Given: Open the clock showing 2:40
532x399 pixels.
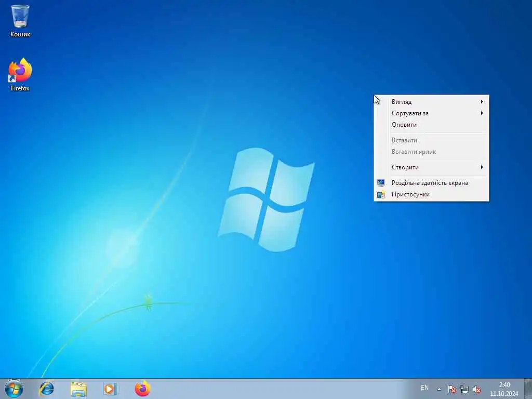Looking at the screenshot, I should (504, 389).
